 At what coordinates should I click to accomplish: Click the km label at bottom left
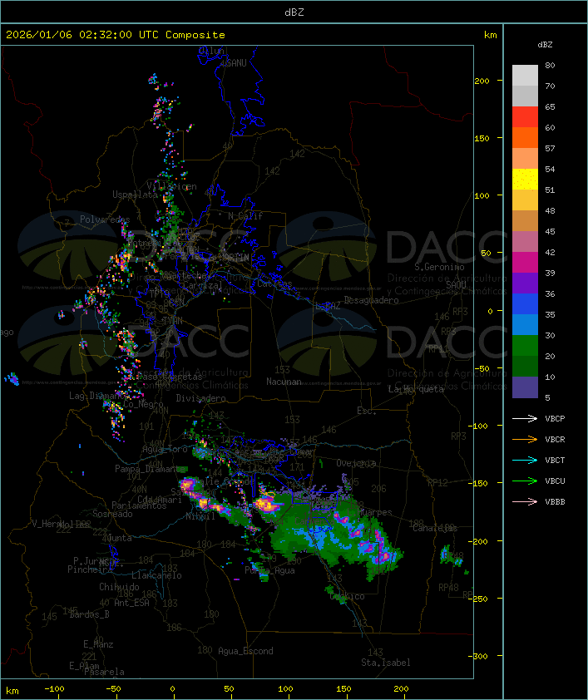pyautogui.click(x=12, y=691)
